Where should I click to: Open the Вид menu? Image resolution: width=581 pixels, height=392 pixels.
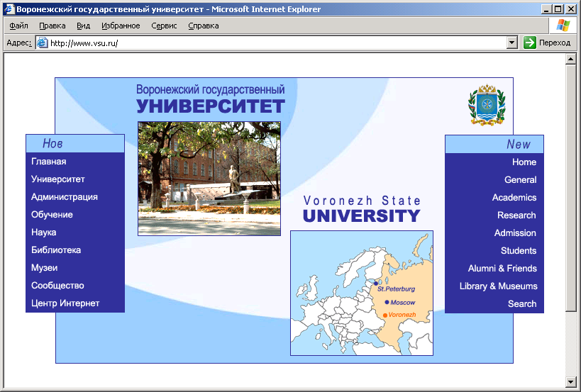[84, 26]
